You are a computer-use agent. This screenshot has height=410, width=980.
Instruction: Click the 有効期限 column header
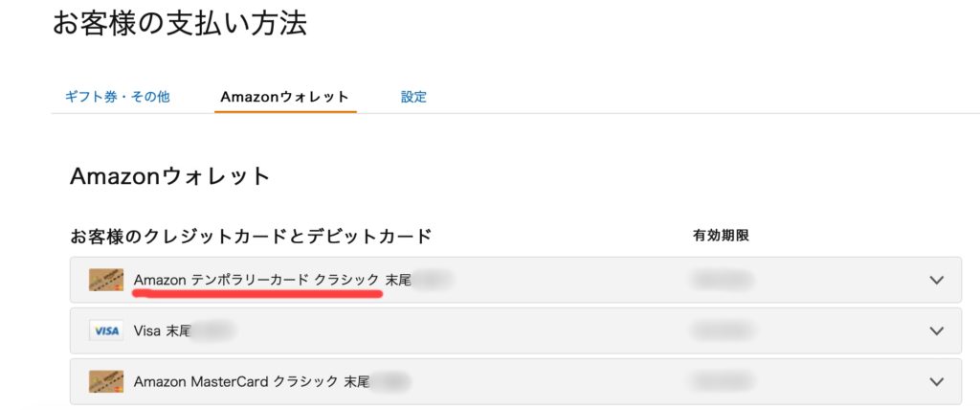tap(721, 235)
